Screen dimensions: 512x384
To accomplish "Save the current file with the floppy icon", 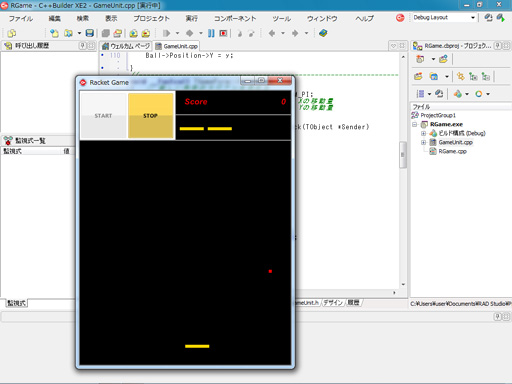I will point(89,33).
